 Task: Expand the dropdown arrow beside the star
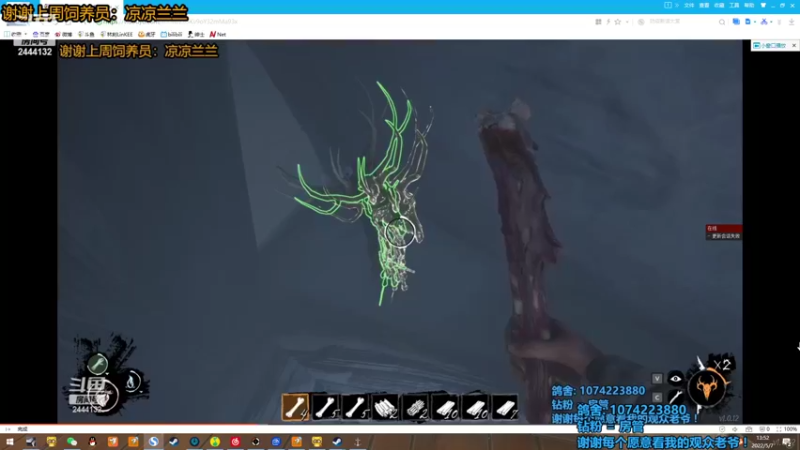(x=627, y=22)
